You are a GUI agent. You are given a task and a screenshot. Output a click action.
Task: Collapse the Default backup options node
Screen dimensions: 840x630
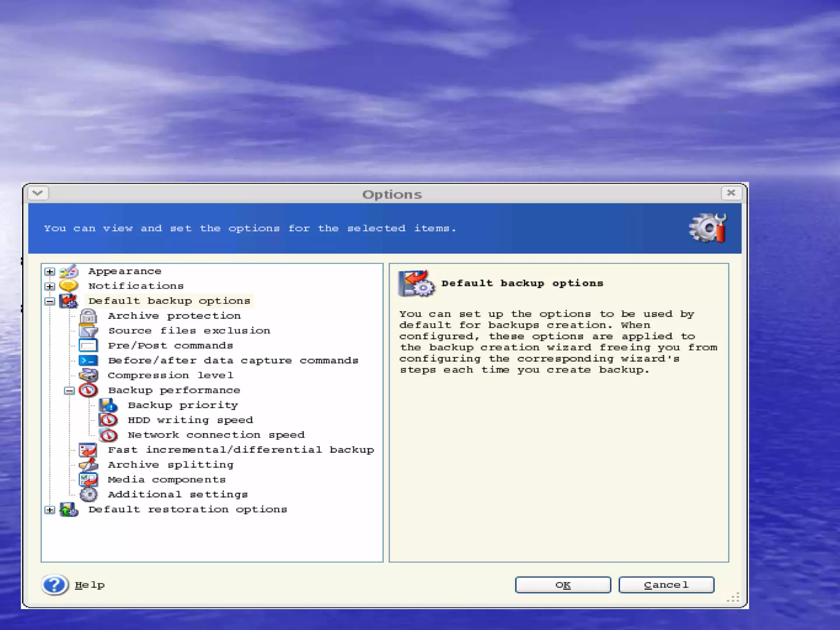50,301
